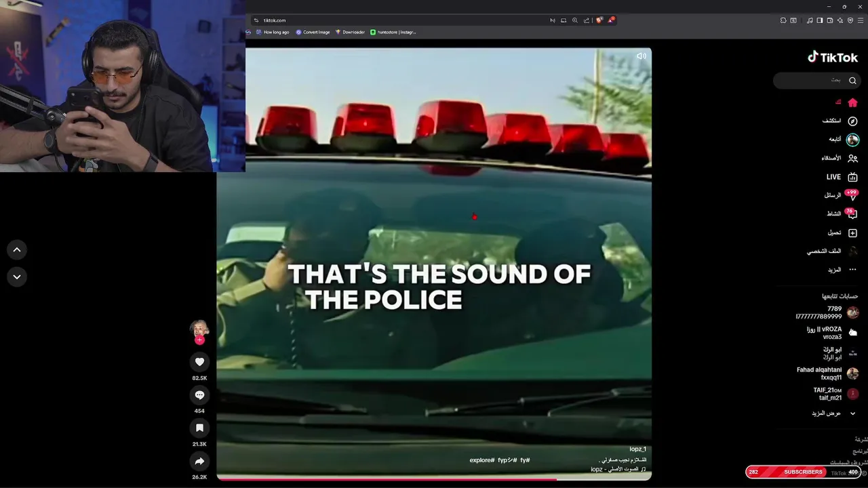Screen dimensions: 868x488
Task: Click the #fyp hashtag
Action: coord(507,460)
